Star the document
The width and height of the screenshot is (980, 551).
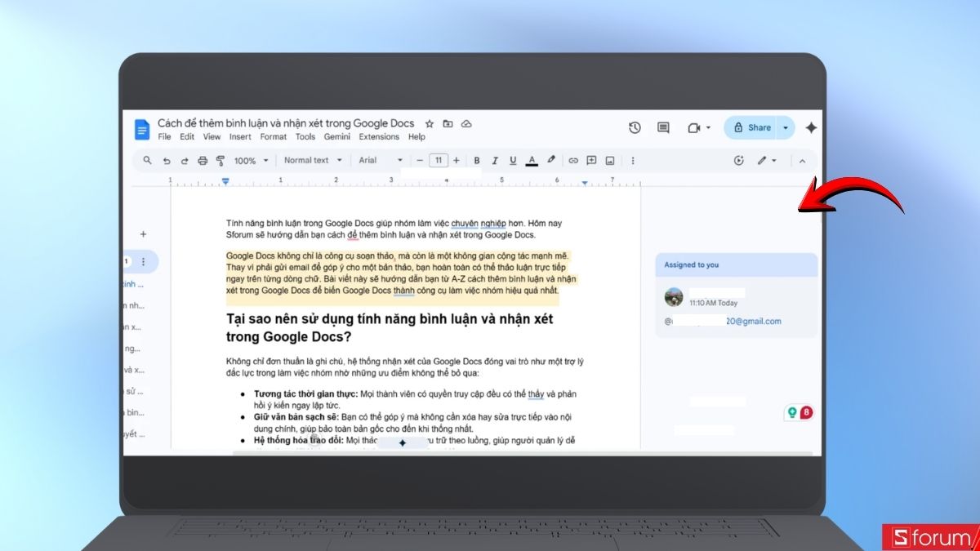click(x=430, y=124)
